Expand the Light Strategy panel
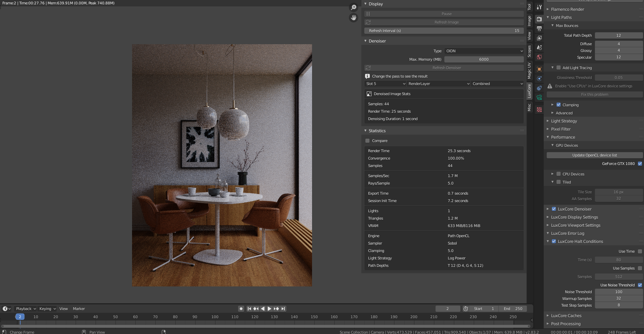 click(564, 121)
